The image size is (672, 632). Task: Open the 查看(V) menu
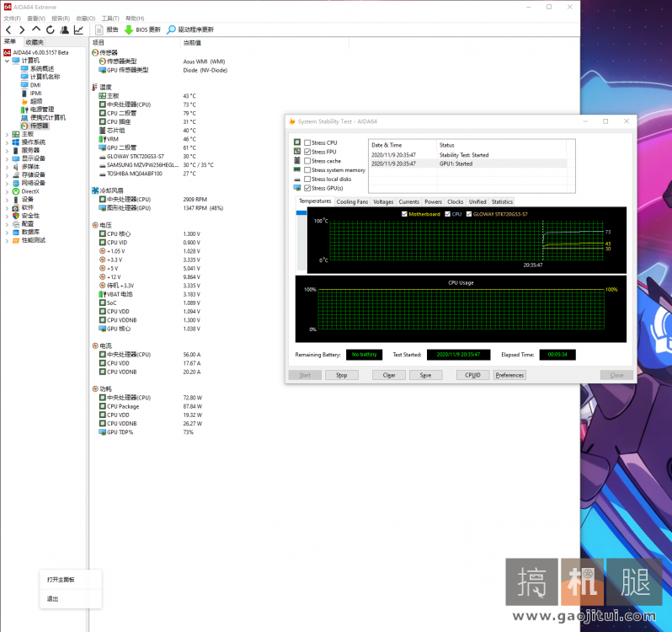(x=36, y=19)
